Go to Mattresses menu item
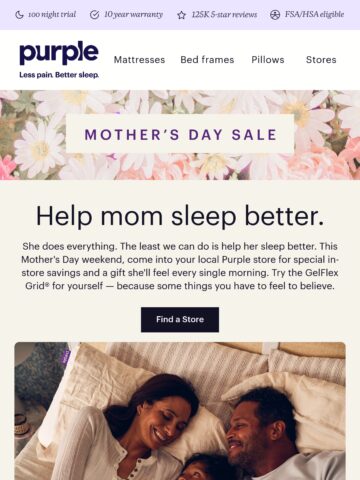360x480 pixels. (x=139, y=60)
